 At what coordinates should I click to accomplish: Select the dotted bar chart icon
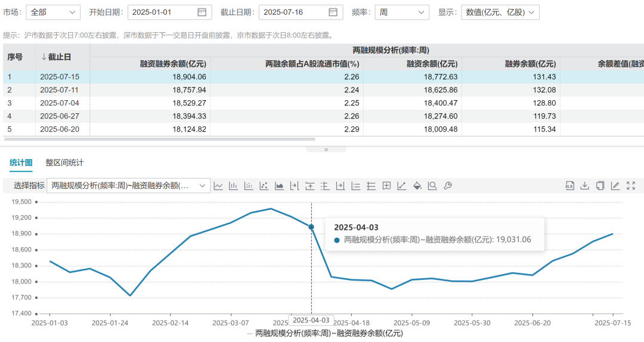click(x=249, y=186)
